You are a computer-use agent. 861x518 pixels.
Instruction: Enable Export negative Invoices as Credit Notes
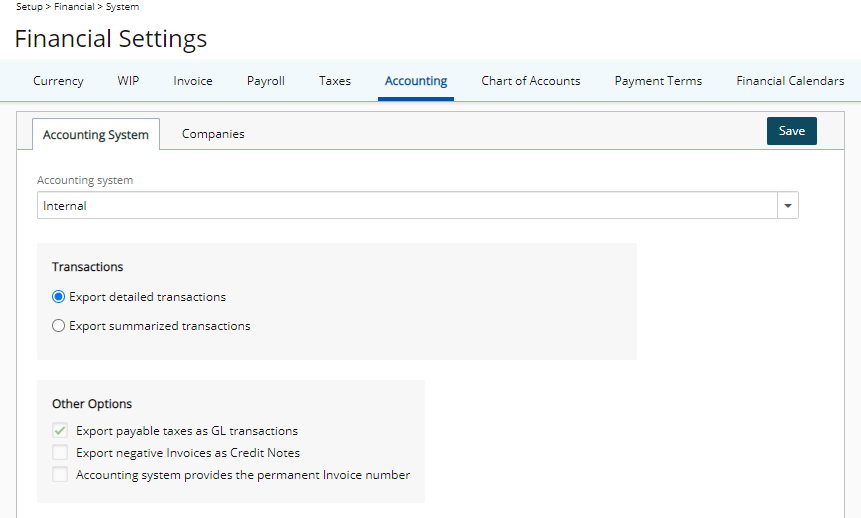click(60, 452)
